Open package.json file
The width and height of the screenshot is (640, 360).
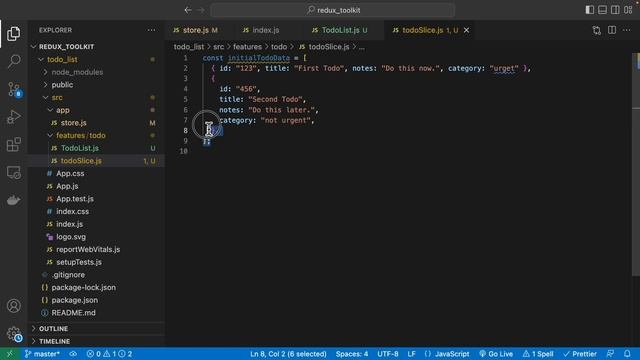tap(74, 300)
